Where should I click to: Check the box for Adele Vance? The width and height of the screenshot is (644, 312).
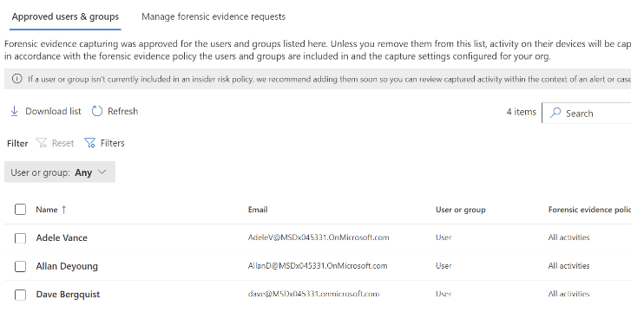(20, 238)
